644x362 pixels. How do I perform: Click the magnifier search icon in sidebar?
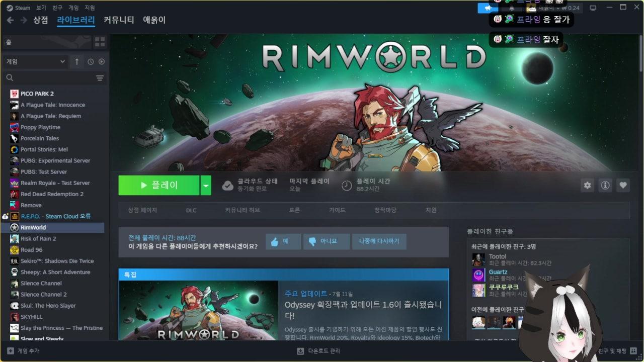tap(10, 78)
